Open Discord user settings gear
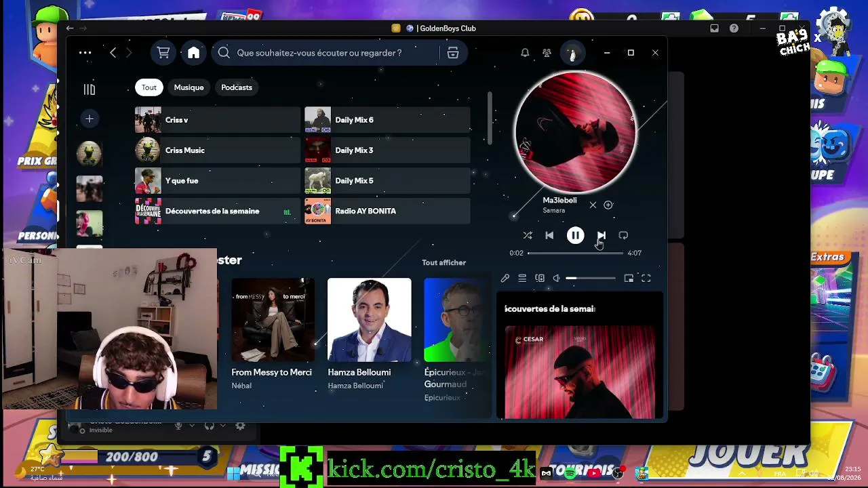 240,426
